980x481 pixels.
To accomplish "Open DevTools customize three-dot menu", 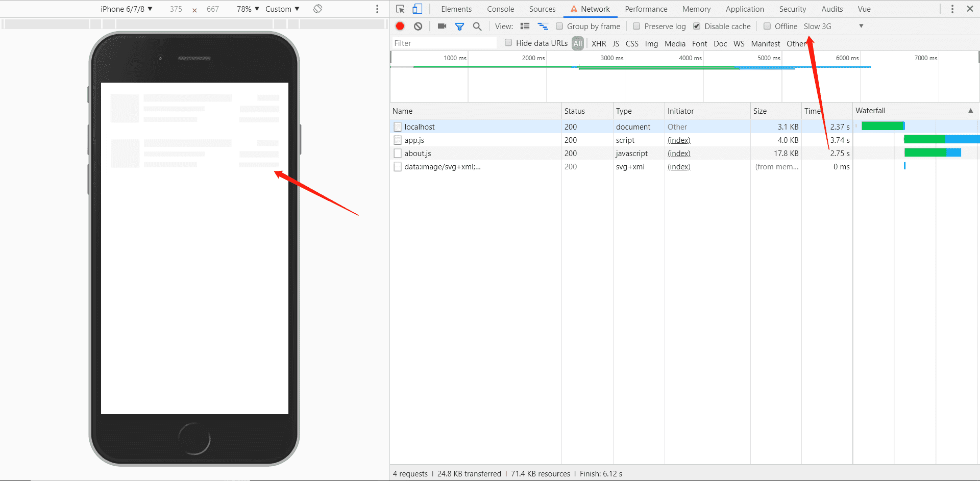I will tap(952, 9).
